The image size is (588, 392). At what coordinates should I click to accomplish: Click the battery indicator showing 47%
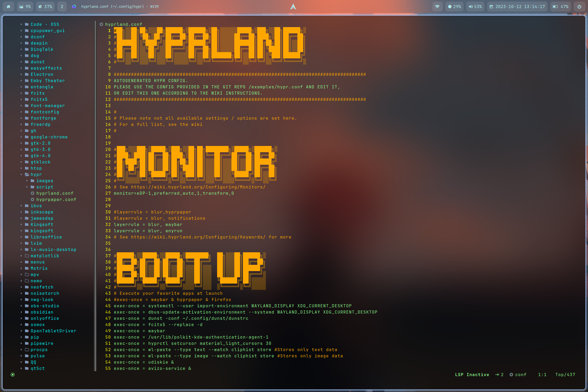(560, 7)
